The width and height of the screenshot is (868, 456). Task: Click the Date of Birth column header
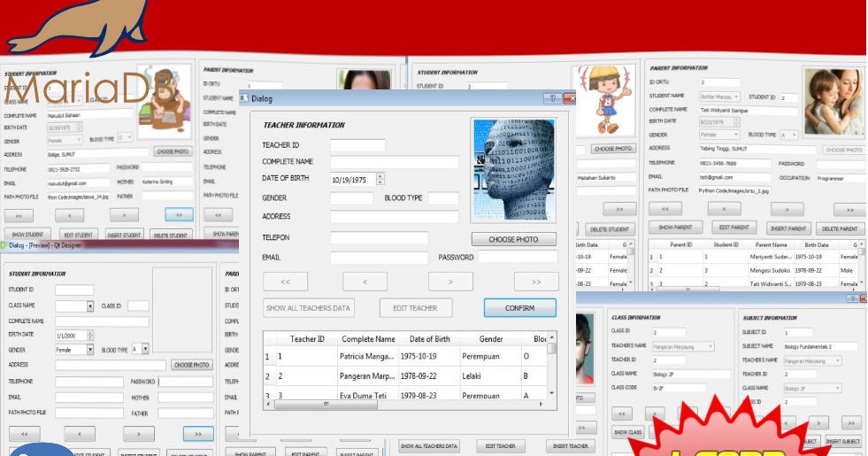[x=429, y=339]
